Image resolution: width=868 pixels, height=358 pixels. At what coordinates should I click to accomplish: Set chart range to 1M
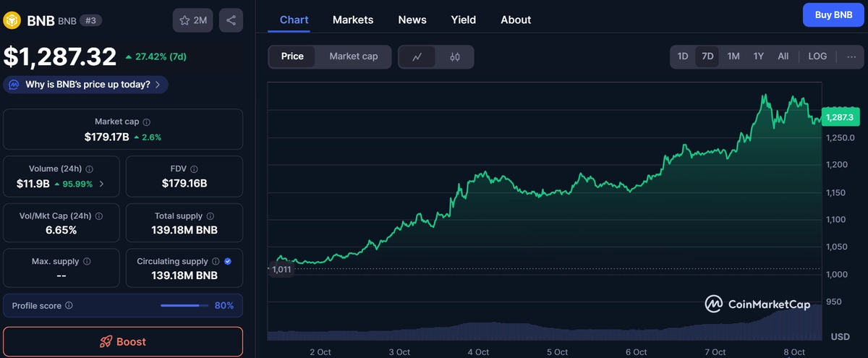(733, 56)
